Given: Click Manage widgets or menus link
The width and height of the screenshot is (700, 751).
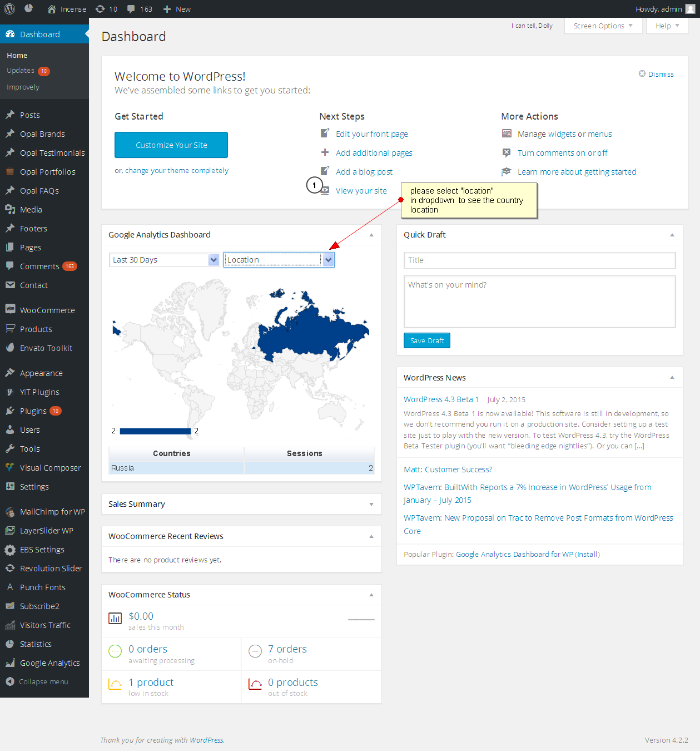Looking at the screenshot, I should [565, 134].
